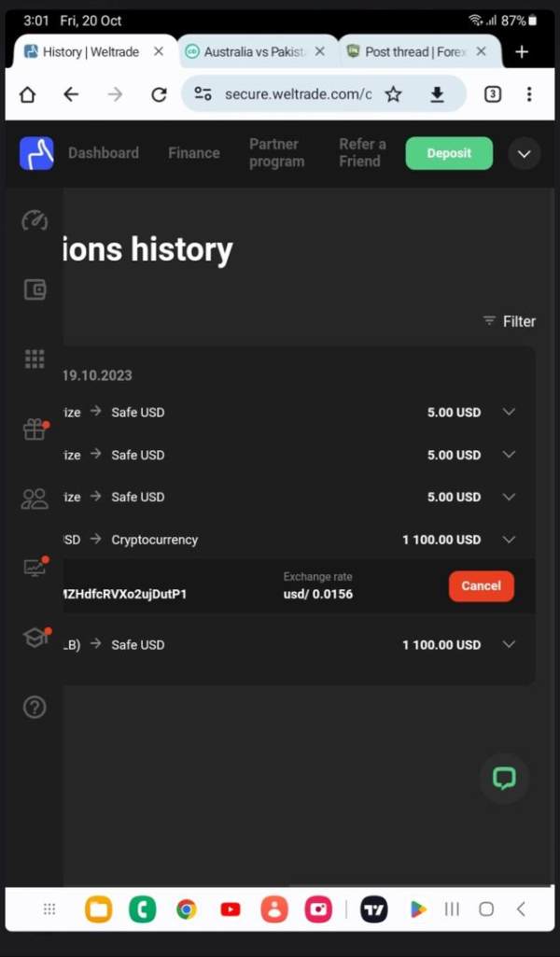Viewport: 560px width, 957px height.
Task: Click the browser address bar
Action: click(297, 94)
